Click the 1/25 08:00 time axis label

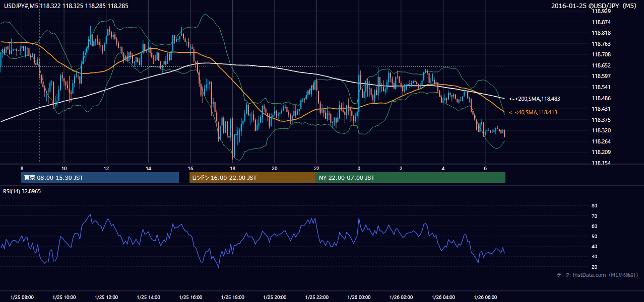click(22, 297)
